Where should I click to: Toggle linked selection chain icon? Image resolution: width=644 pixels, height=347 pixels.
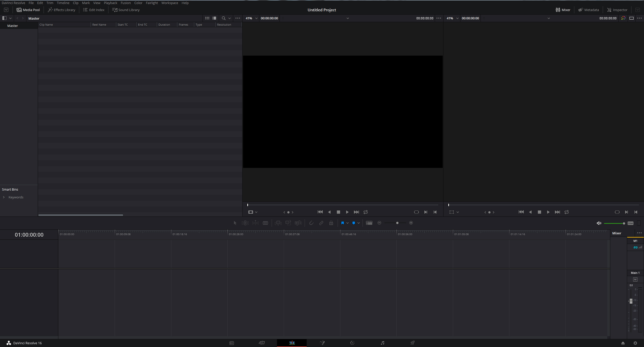[x=321, y=223]
